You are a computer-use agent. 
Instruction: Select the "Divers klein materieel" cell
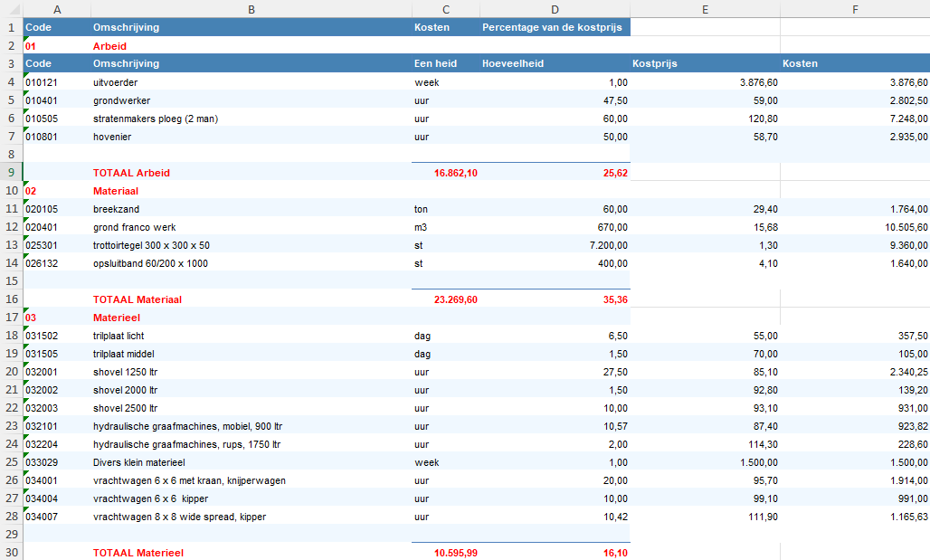(x=251, y=462)
